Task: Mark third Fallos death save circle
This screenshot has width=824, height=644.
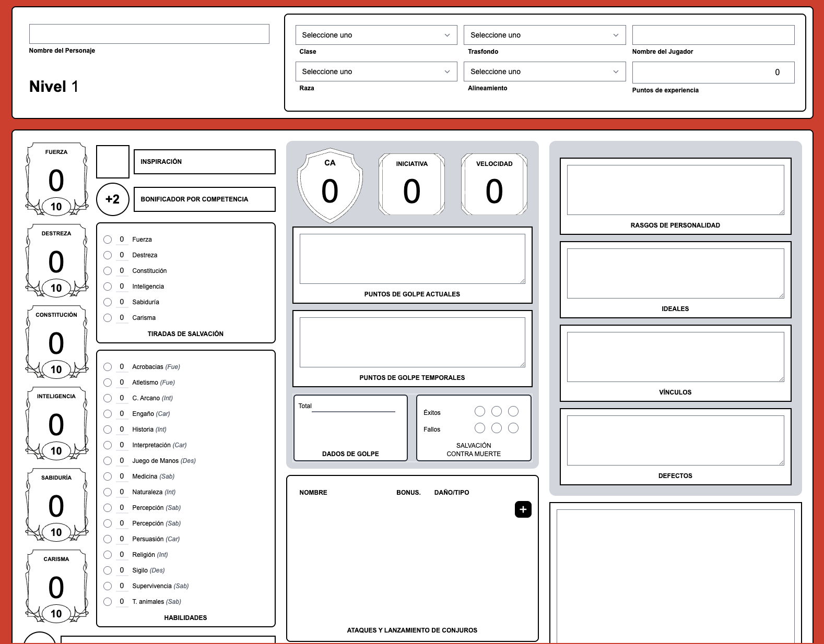Action: click(x=513, y=428)
